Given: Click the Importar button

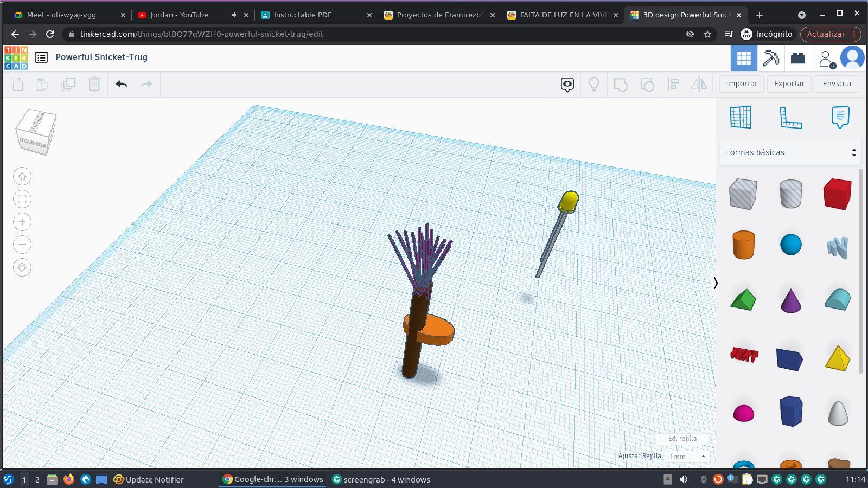Looking at the screenshot, I should pos(742,84).
